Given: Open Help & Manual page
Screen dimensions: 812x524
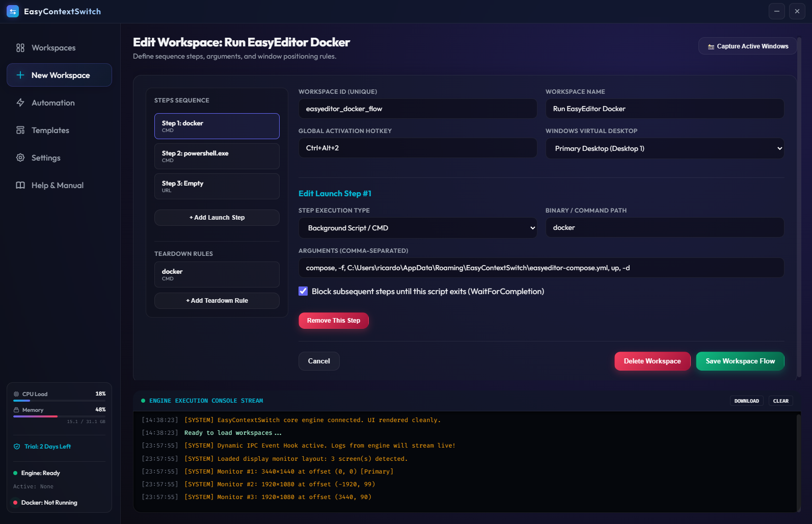Looking at the screenshot, I should (x=59, y=185).
